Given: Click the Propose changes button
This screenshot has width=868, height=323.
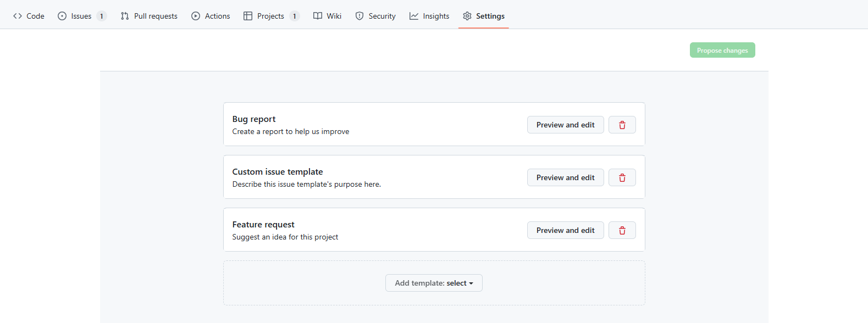Looking at the screenshot, I should tap(722, 50).
